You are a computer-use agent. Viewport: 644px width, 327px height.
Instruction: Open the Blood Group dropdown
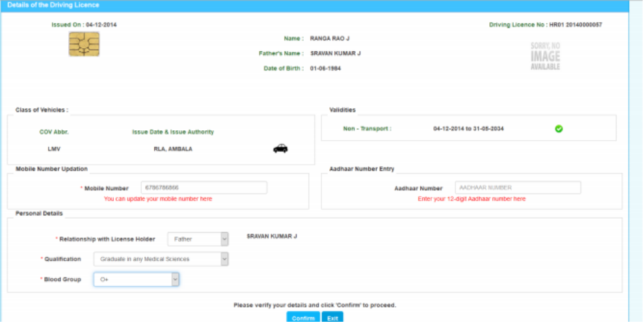pos(136,279)
